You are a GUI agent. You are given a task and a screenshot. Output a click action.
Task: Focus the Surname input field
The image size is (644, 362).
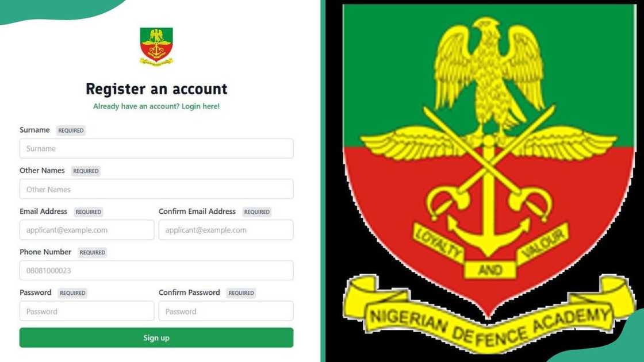pos(156,148)
